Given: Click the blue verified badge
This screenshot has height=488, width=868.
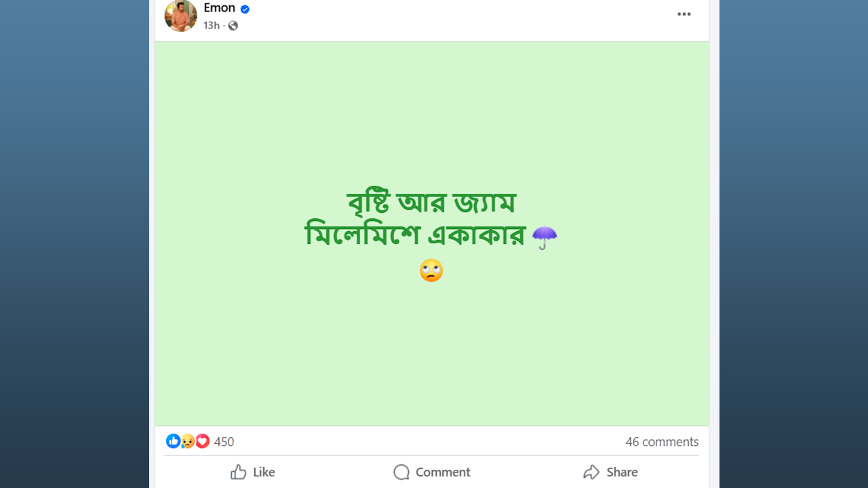Looking at the screenshot, I should 245,9.
